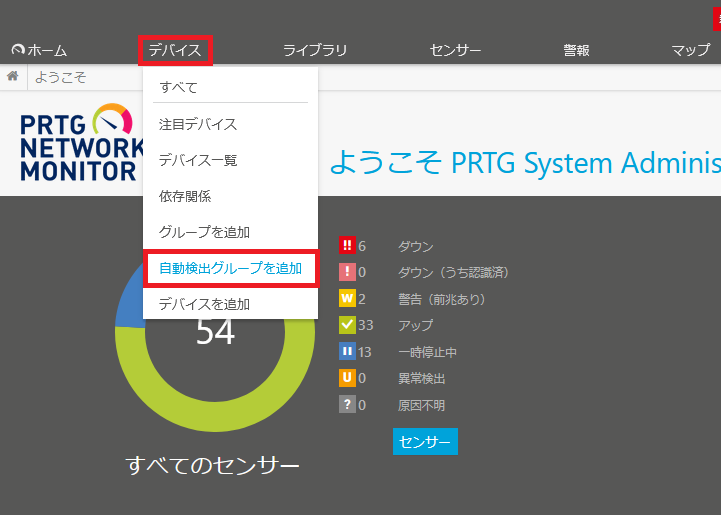Click the ようこそ PRTG System Administrator heading
Image resolution: width=721 pixels, height=515 pixels.
525,163
